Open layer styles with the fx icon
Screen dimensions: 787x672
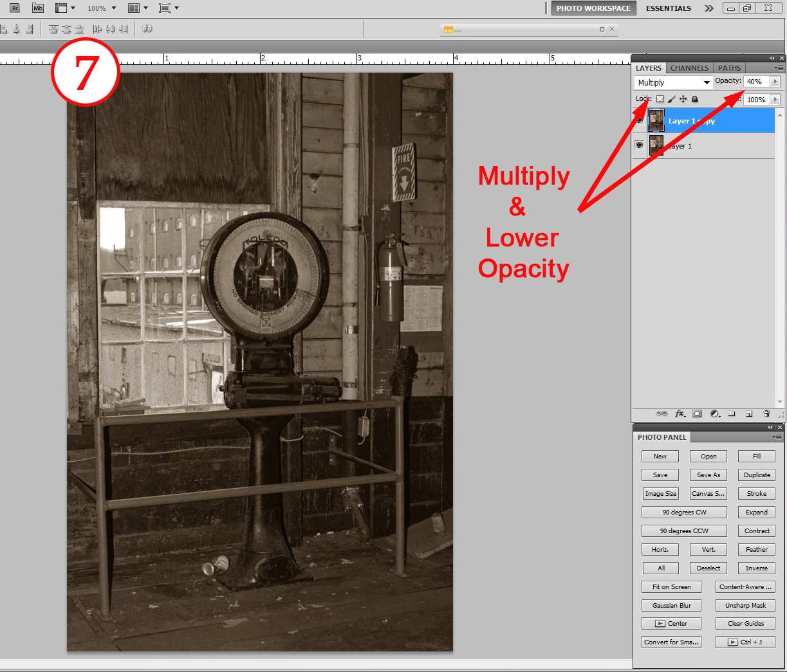[680, 413]
